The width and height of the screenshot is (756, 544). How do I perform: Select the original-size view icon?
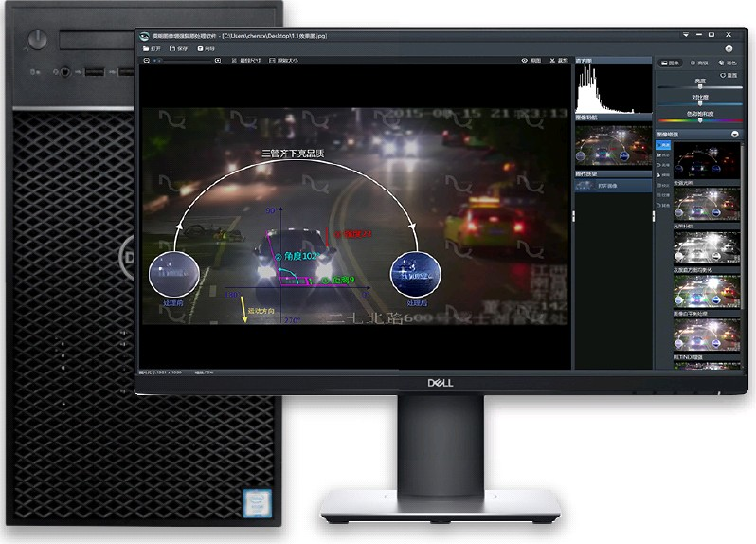coord(272,61)
